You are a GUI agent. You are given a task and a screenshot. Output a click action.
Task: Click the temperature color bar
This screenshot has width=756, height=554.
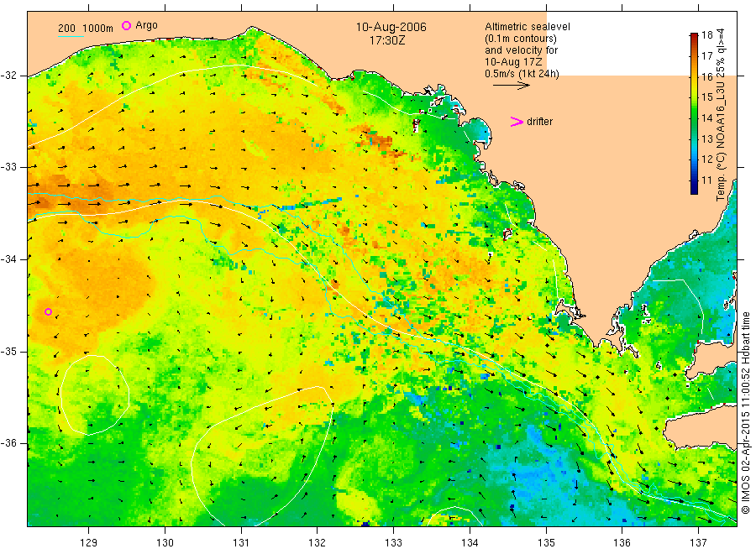(694, 113)
